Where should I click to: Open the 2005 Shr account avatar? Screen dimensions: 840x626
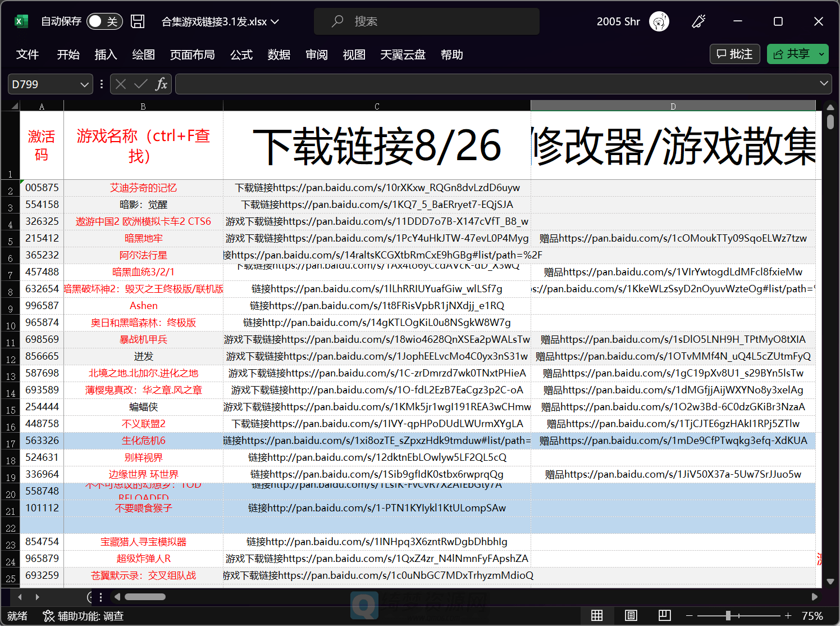[x=659, y=21]
